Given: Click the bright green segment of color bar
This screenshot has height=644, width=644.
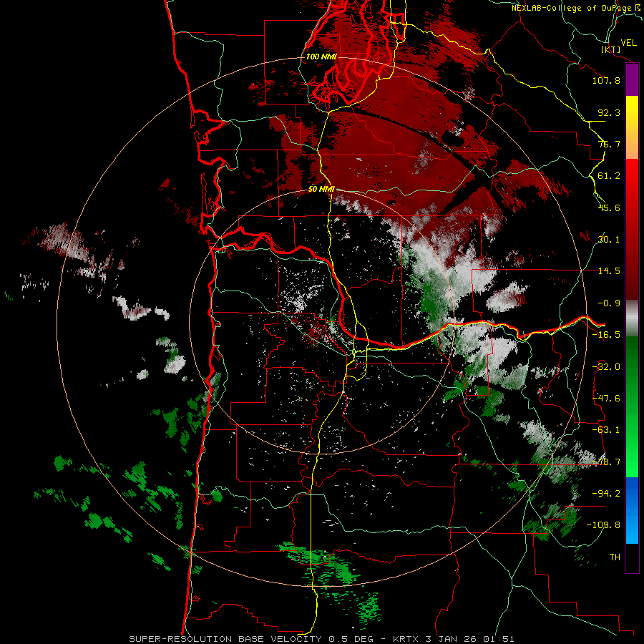Looking at the screenshot, I should click(x=632, y=406).
